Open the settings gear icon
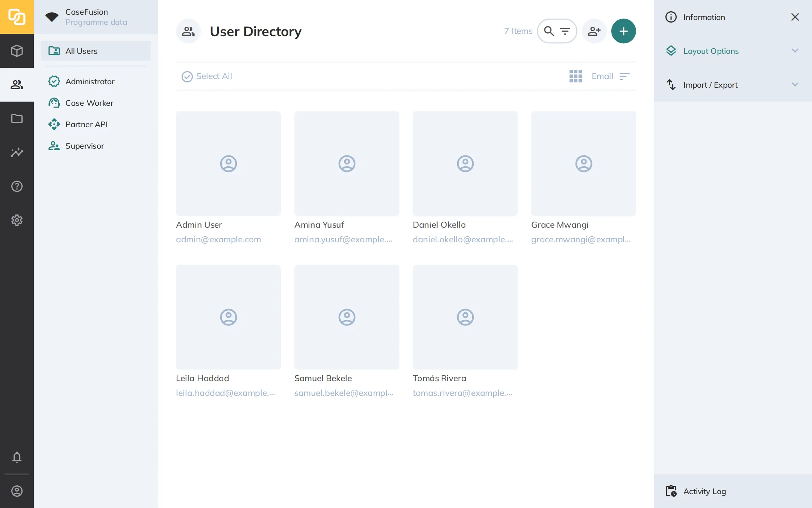Viewport: 812px width, 508px height. pos(17,220)
